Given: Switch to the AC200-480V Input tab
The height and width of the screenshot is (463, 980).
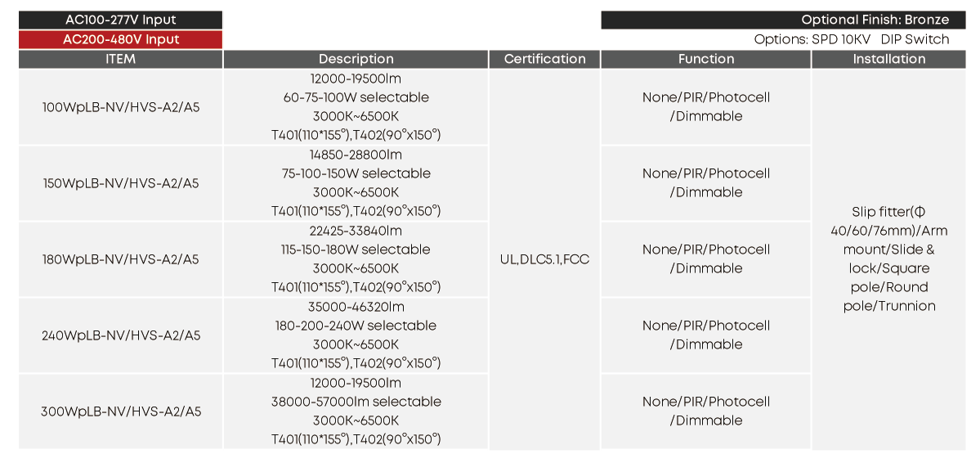Looking at the screenshot, I should coord(120,39).
